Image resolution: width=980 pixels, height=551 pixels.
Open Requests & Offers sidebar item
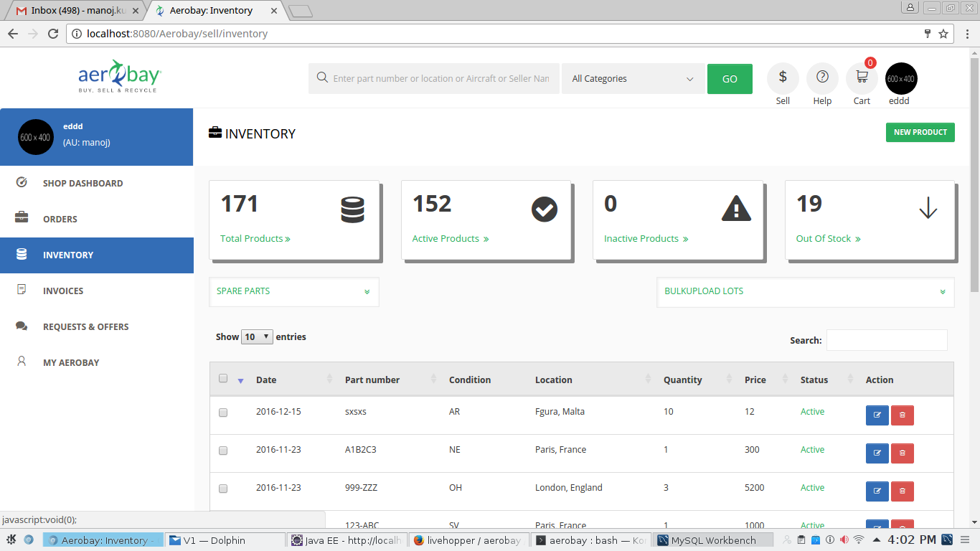85,326
